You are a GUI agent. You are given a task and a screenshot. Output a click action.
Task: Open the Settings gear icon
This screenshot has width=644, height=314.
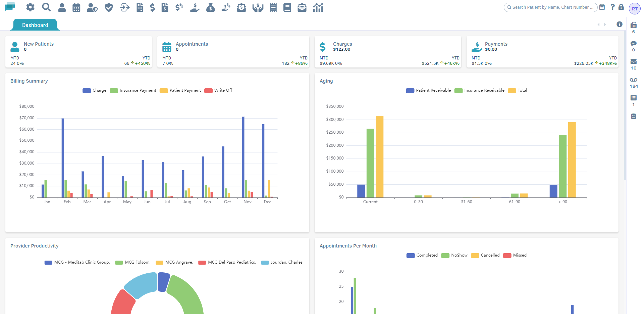(30, 7)
